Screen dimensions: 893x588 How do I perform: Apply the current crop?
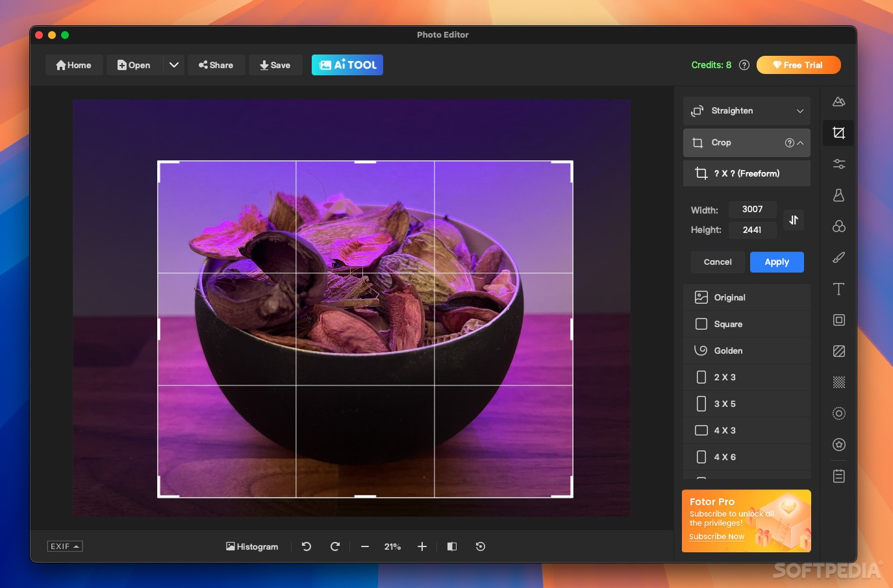tap(777, 262)
